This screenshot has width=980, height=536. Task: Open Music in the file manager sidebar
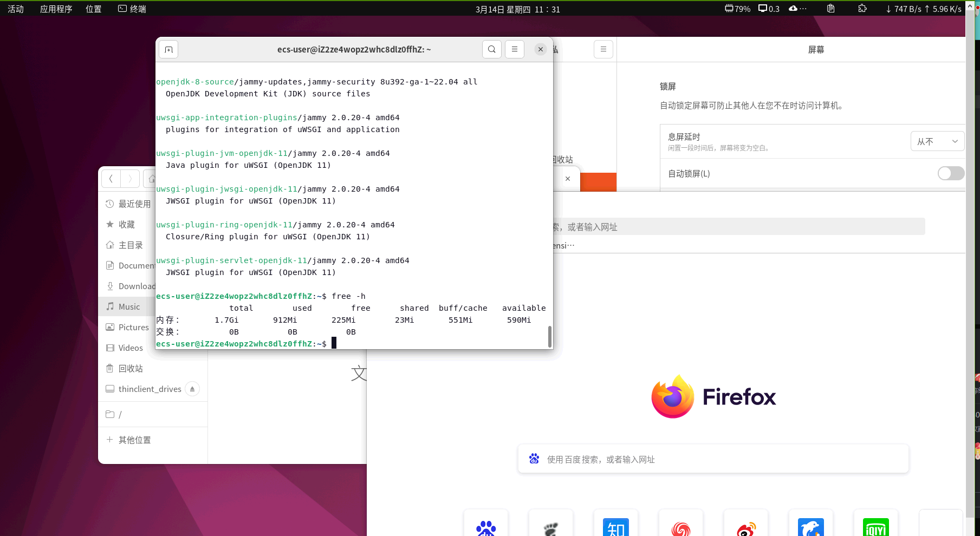(x=128, y=306)
